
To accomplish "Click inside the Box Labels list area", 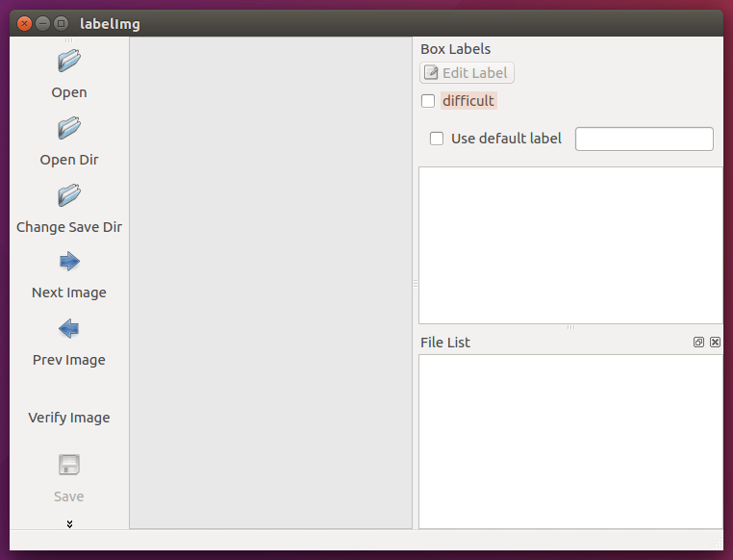I will point(570,244).
